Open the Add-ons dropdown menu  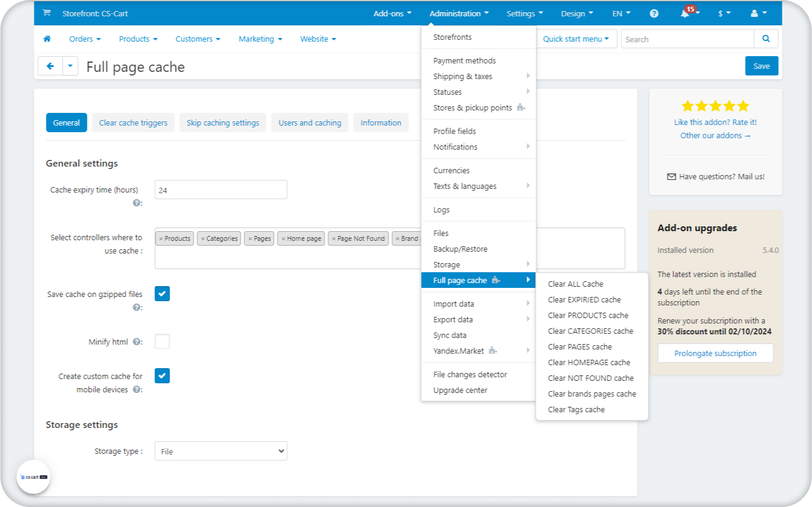coord(393,13)
